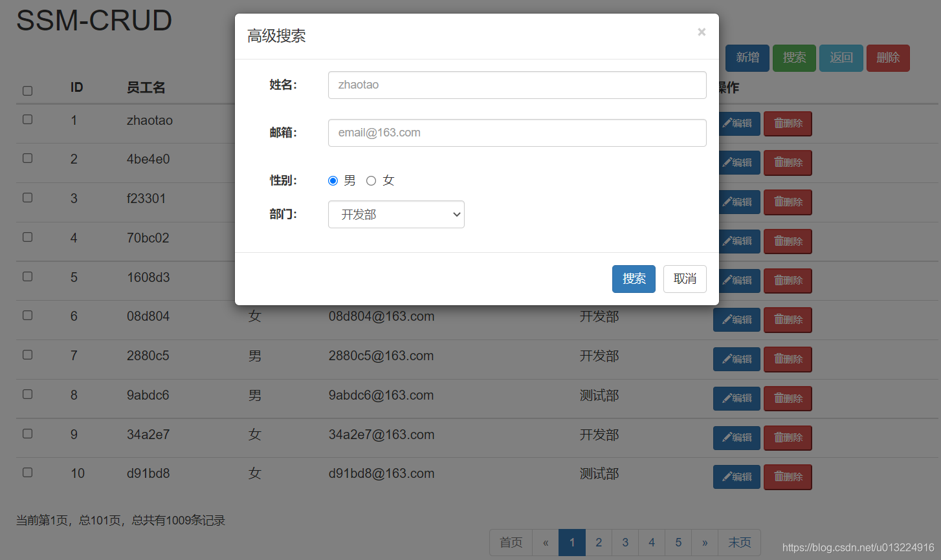Check the checkbox for row 70bc02
The width and height of the screenshot is (941, 560).
(x=27, y=237)
